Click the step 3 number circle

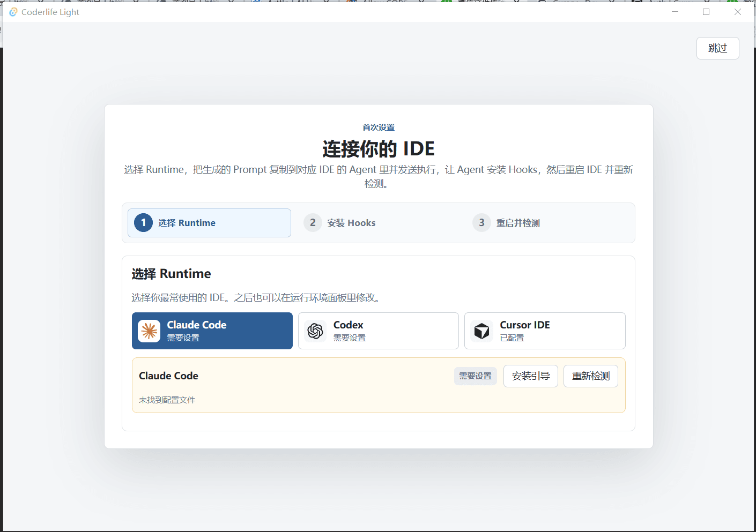(x=481, y=223)
